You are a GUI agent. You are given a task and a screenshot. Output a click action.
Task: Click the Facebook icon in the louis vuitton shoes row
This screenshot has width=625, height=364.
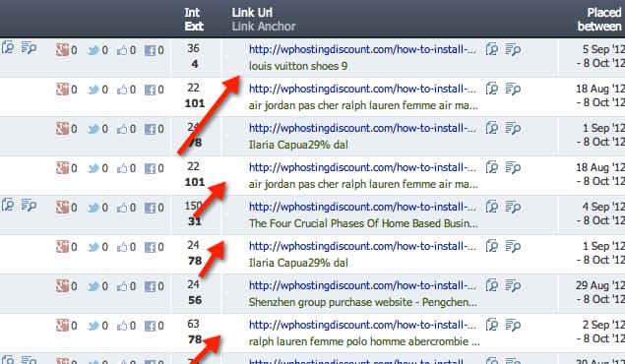coord(150,50)
